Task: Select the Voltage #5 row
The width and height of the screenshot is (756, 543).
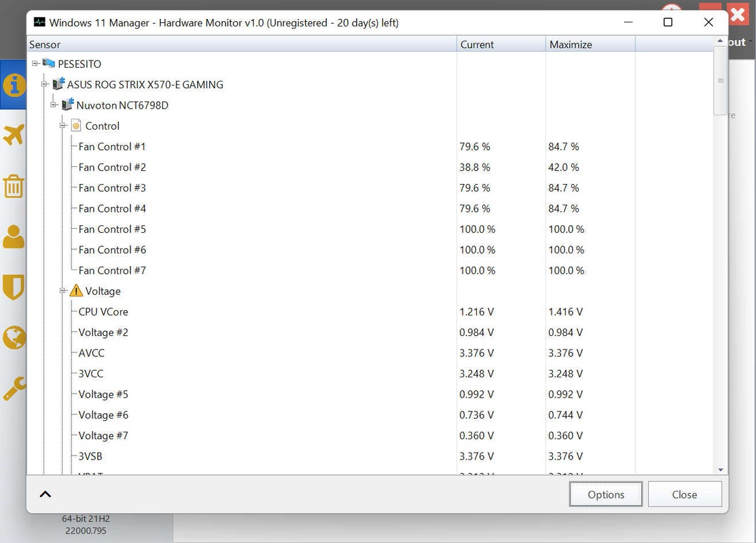Action: point(370,394)
